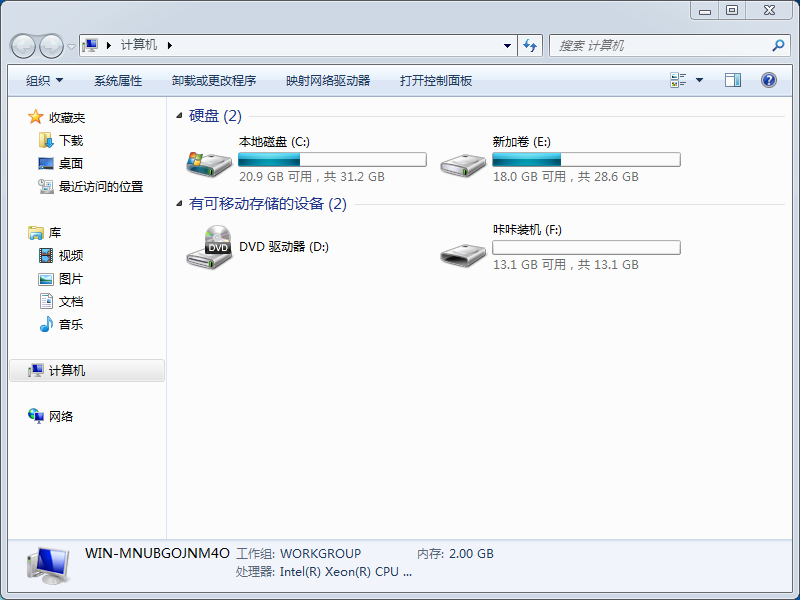Open the 本地磁盘 (C:) drive icon
Viewport: 800px width, 600px height.
(x=208, y=160)
